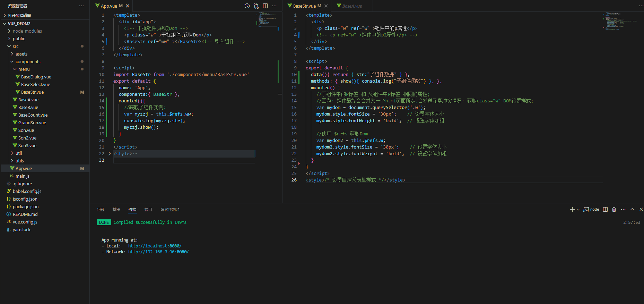Close the BaseStr.vue editor tab

tap(326, 6)
